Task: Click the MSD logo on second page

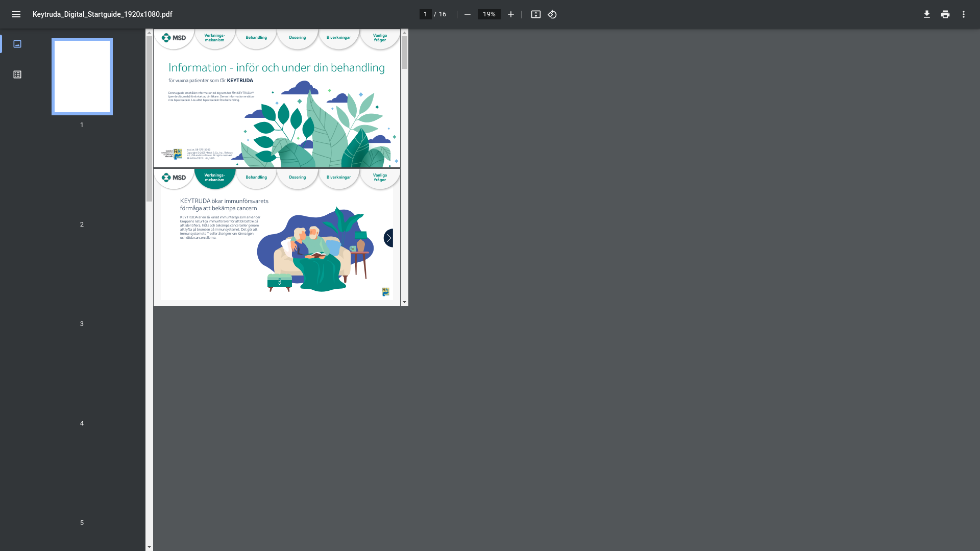Action: pyautogui.click(x=174, y=178)
